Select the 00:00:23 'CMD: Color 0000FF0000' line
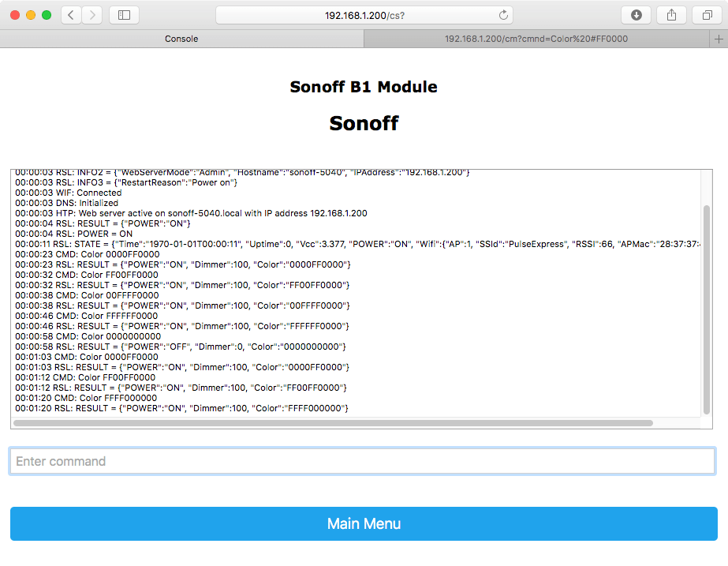The width and height of the screenshot is (728, 566). [88, 254]
